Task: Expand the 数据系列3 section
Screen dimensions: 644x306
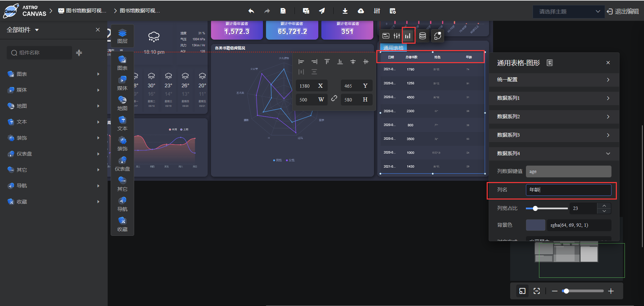Action: pos(554,135)
